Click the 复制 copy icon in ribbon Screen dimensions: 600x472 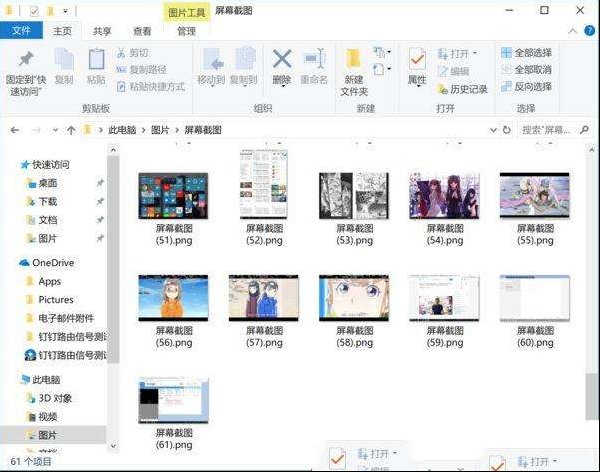coord(64,60)
